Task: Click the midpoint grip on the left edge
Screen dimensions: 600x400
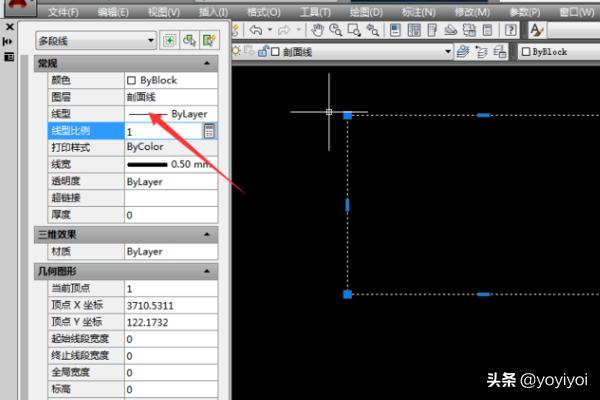Action: point(347,205)
